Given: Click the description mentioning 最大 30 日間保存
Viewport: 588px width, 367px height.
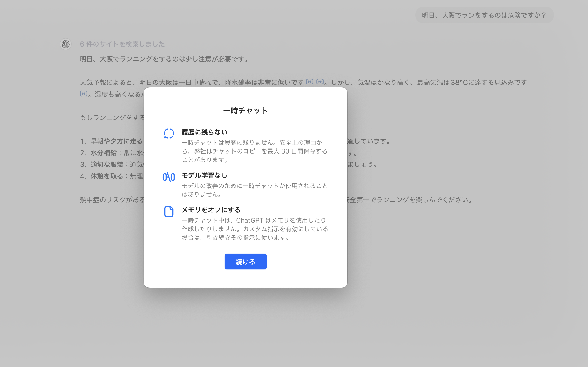Looking at the screenshot, I should [255, 151].
